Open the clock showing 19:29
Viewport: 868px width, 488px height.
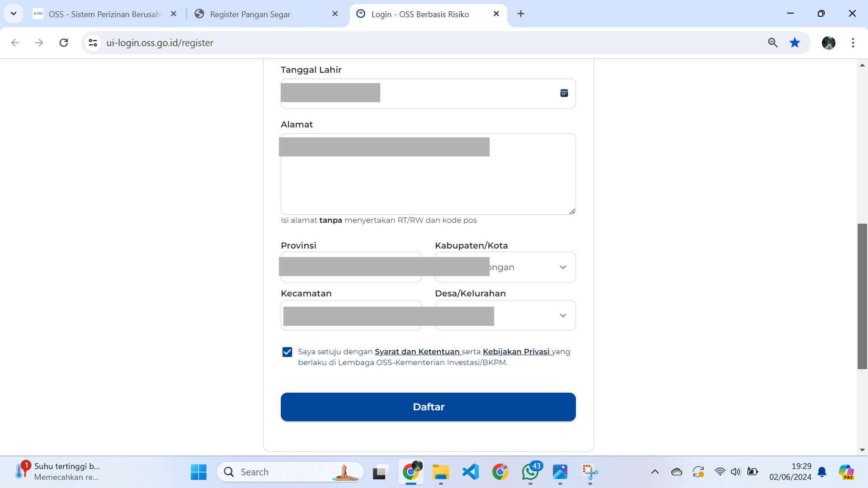point(790,472)
